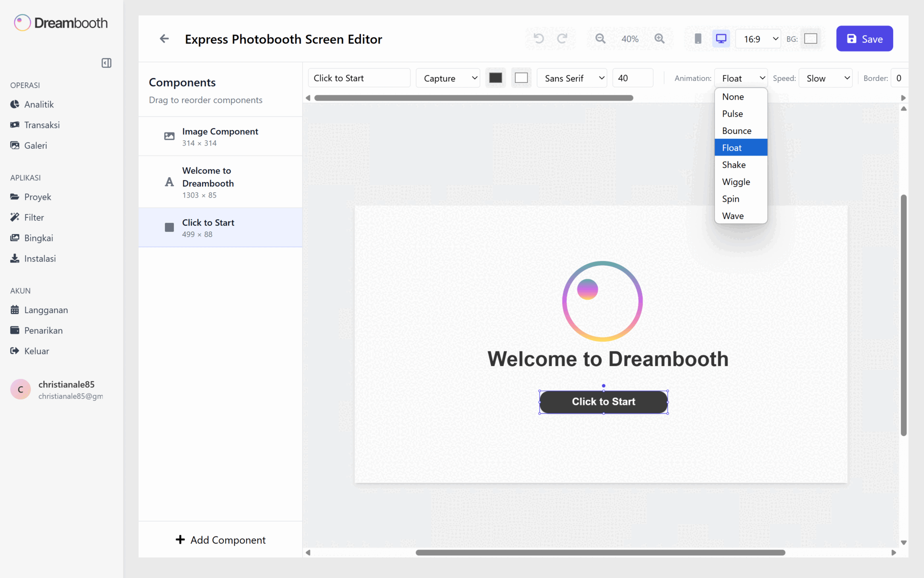Select the circular logo image on canvas

tap(603, 301)
